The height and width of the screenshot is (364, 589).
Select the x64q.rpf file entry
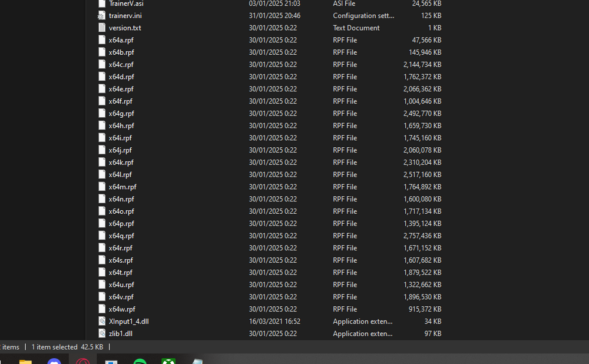(x=121, y=236)
